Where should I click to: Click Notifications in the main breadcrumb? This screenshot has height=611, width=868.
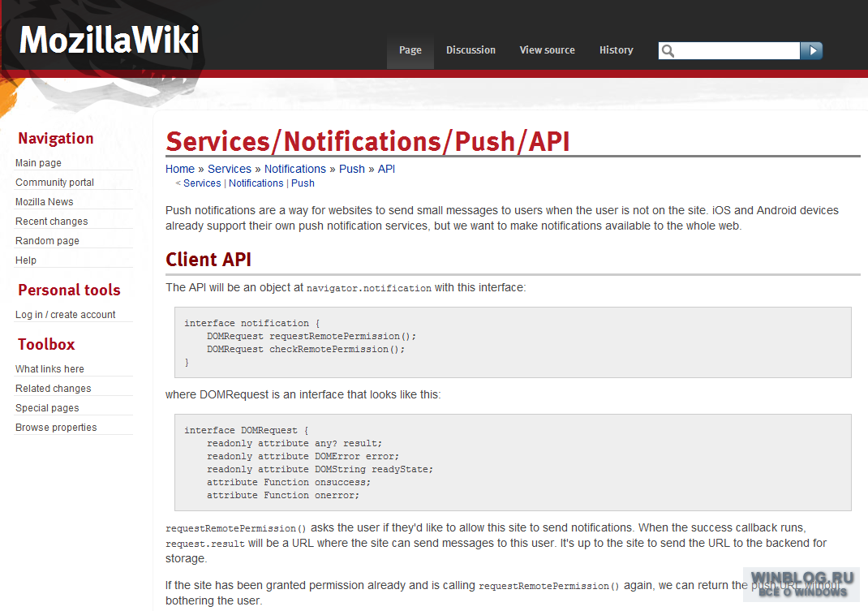(295, 169)
